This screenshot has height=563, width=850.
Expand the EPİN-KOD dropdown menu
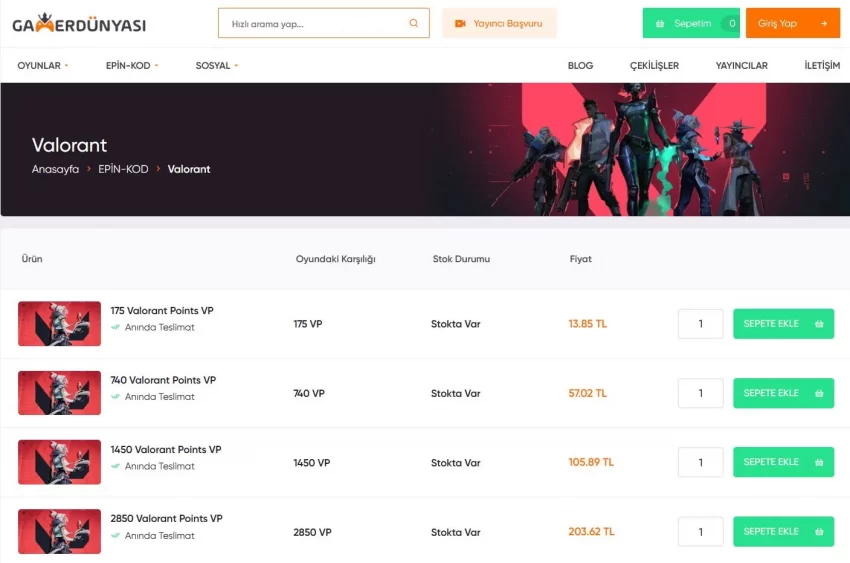(132, 66)
